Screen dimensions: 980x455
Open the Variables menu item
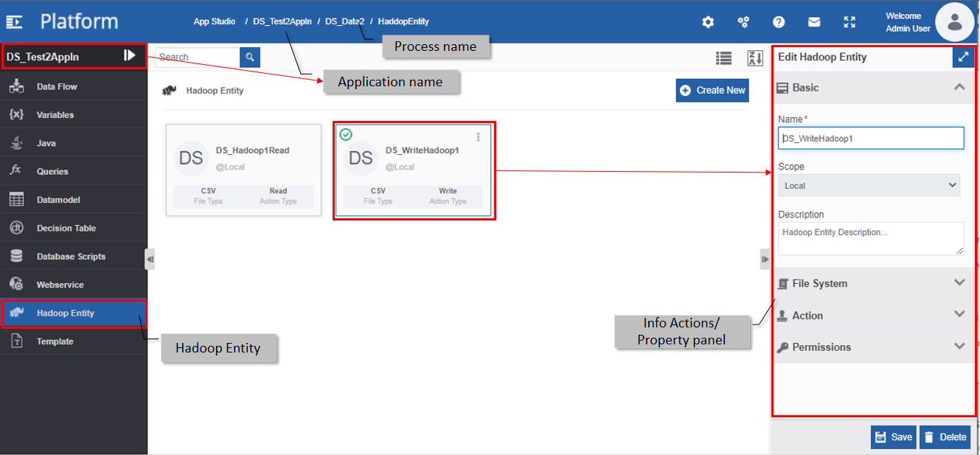74,115
